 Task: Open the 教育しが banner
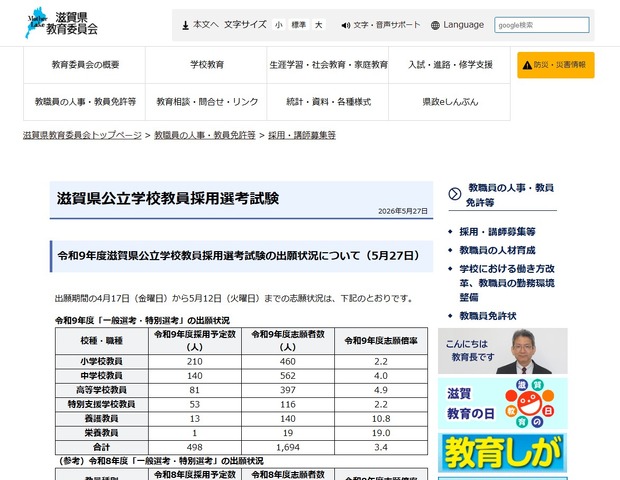(x=503, y=453)
